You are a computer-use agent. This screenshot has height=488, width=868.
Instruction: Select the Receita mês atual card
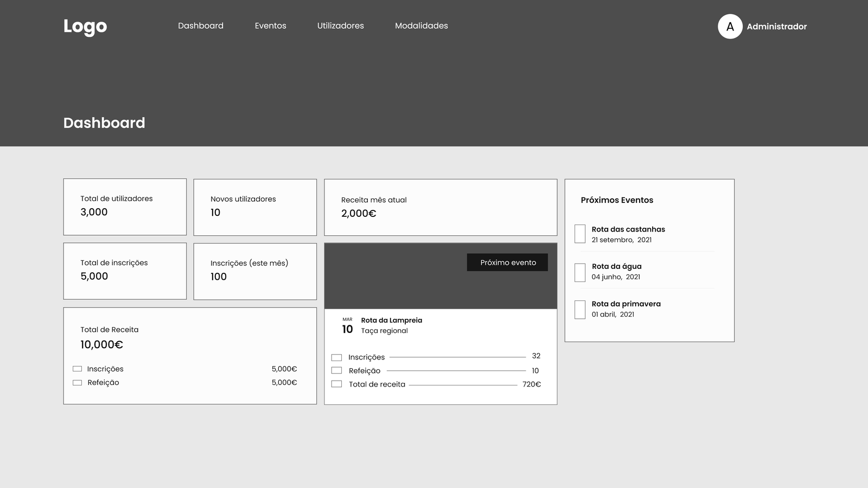click(440, 207)
